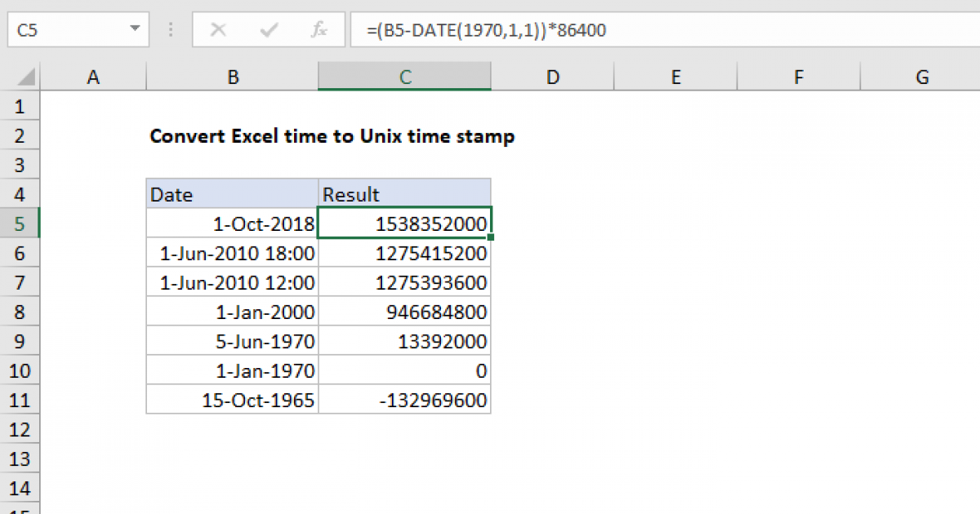
Task: Click the cell containing 1-Jan-1970
Action: coord(233,370)
